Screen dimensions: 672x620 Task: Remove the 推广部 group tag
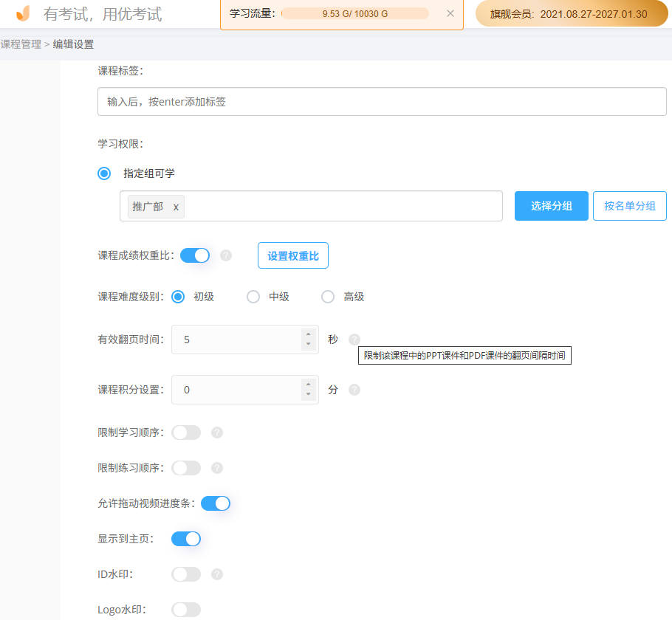coord(175,207)
